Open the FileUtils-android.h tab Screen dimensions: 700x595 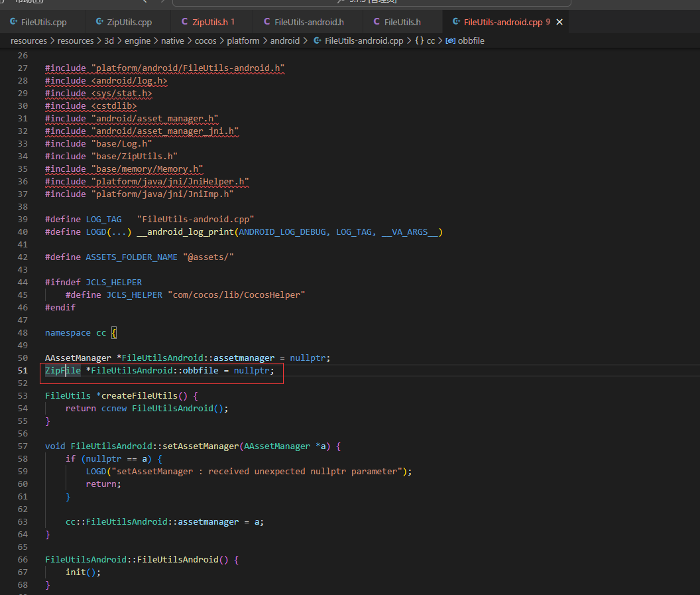pos(309,22)
